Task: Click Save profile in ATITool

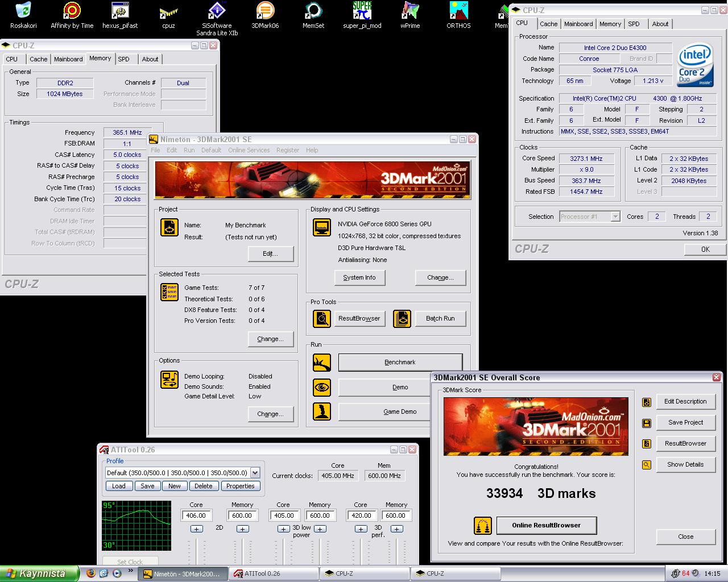Action: pos(147,486)
